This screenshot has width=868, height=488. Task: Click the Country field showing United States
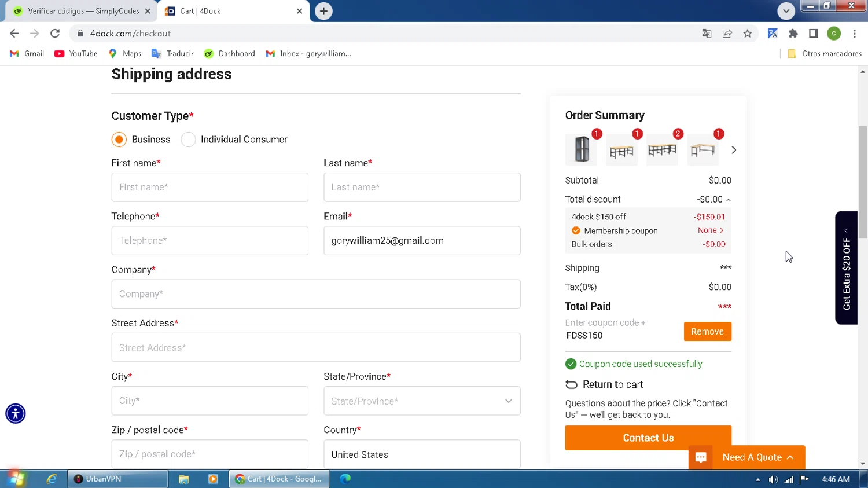422,454
